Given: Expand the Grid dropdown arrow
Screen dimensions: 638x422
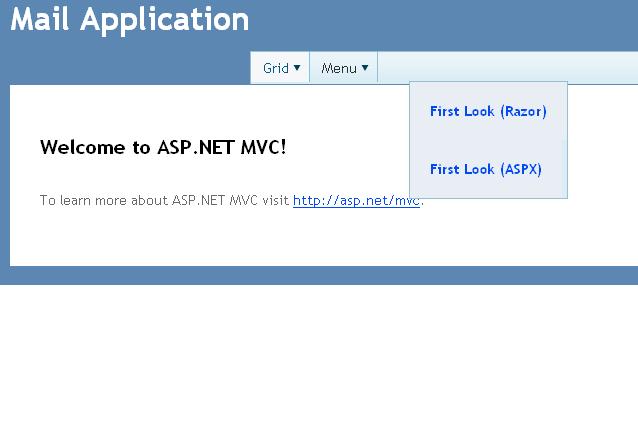Looking at the screenshot, I should 297,68.
